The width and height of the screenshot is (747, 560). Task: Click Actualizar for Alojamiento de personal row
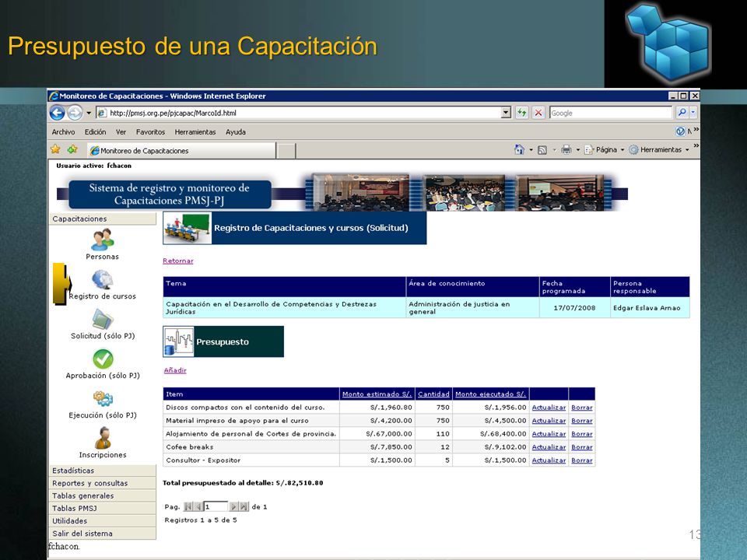tap(549, 434)
